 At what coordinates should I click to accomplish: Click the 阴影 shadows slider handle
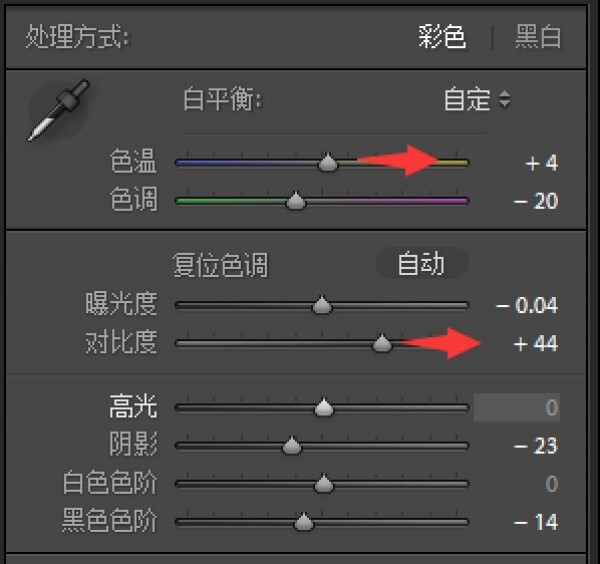point(292,446)
